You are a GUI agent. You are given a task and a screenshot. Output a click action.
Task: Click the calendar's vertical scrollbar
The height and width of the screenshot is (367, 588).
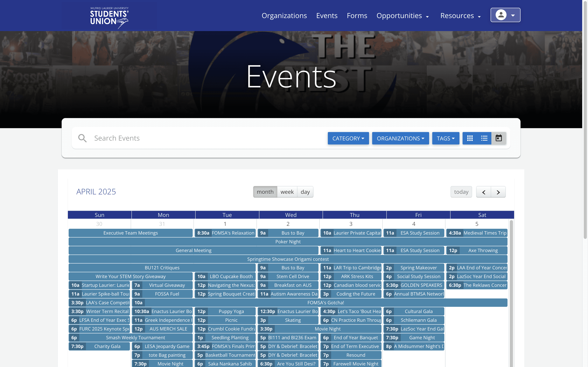tap(511, 291)
